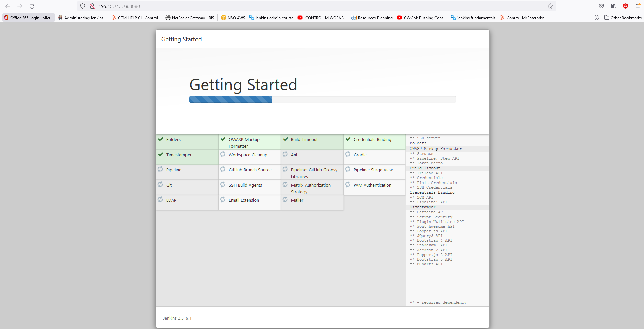
Task: Open the Firefox hamburger menu
Action: [638, 6]
